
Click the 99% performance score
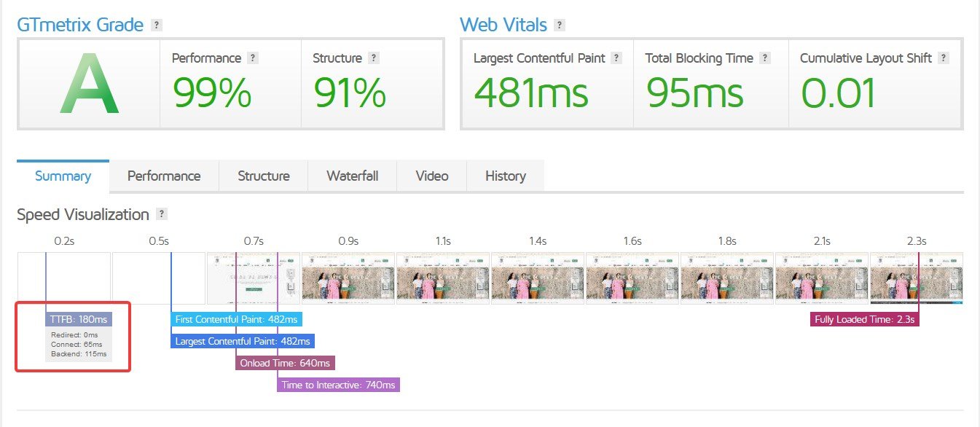(212, 93)
